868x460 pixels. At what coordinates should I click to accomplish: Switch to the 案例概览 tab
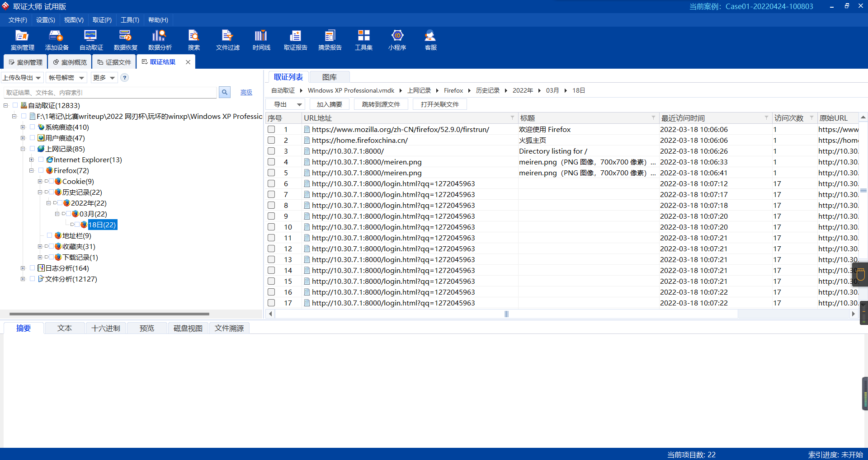pyautogui.click(x=70, y=62)
